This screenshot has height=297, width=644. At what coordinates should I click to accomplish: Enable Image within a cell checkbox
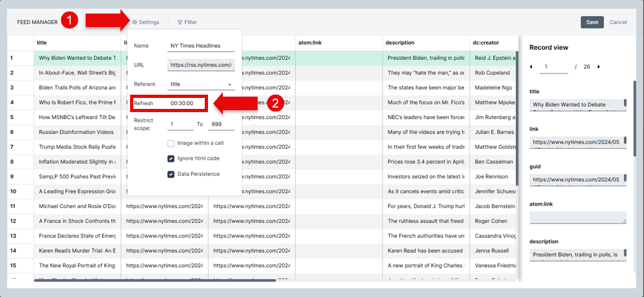tap(171, 144)
